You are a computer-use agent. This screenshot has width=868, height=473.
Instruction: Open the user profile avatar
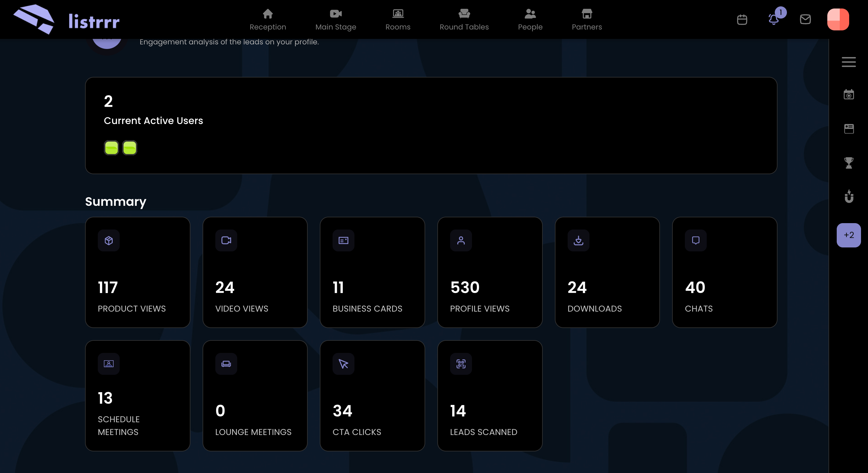[x=838, y=19]
